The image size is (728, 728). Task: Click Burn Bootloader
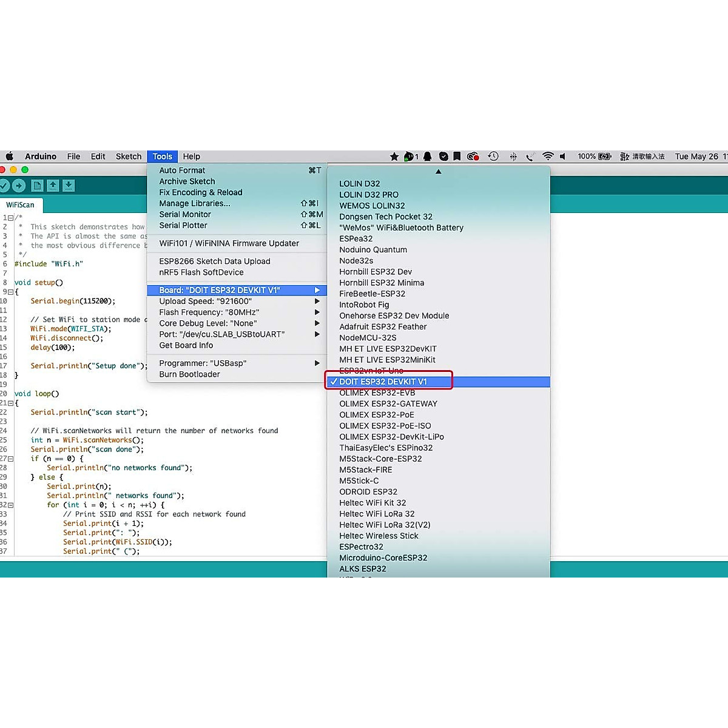coord(189,374)
